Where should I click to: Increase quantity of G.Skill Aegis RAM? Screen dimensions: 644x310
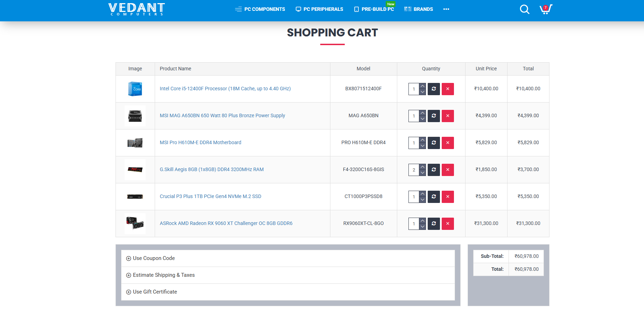[422, 167]
